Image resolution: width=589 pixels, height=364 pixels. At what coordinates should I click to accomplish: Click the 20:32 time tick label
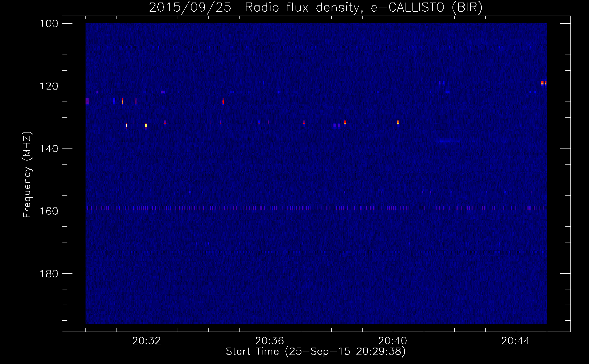click(x=147, y=341)
